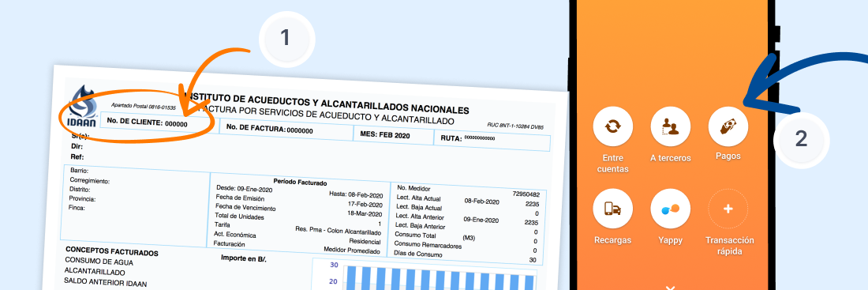Screen dimensions: 868x290
Task: Tap the Entre cuentas transfer icon
Action: [x=613, y=126]
